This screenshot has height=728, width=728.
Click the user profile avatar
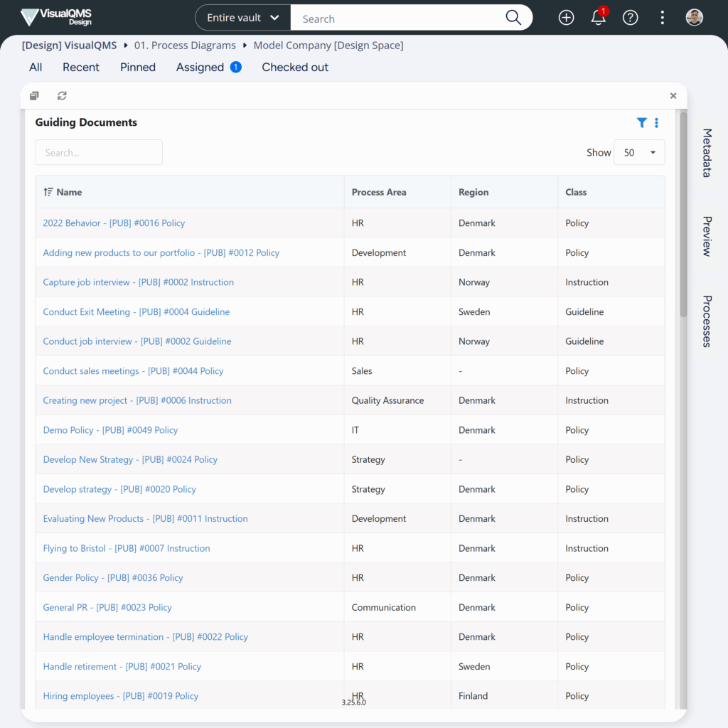point(694,18)
